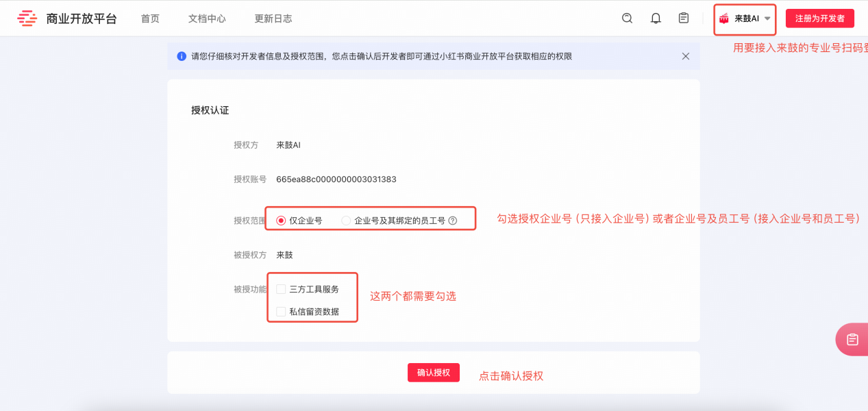This screenshot has height=411, width=868.
Task: Open the clipboard icon in top bar
Action: pyautogui.click(x=683, y=18)
